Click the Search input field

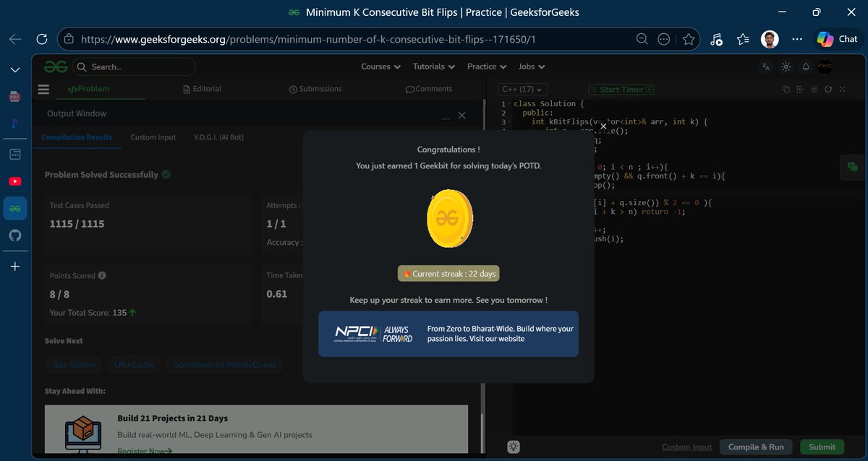coord(134,66)
